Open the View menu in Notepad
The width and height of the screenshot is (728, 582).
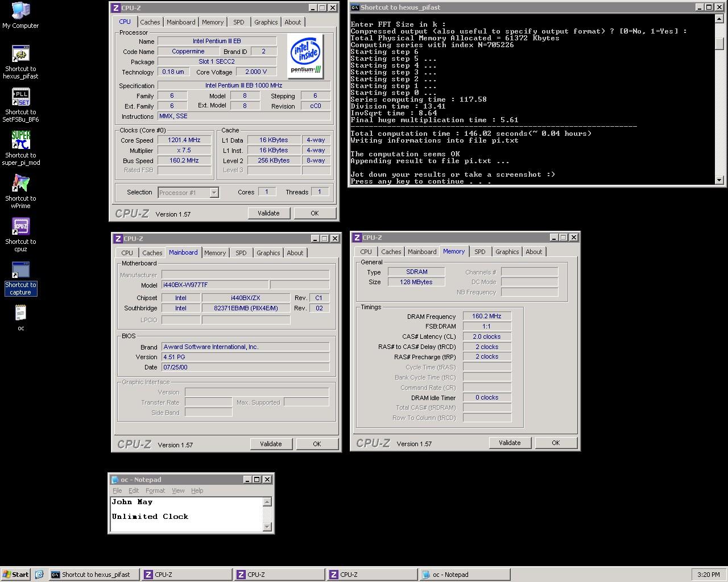click(178, 490)
